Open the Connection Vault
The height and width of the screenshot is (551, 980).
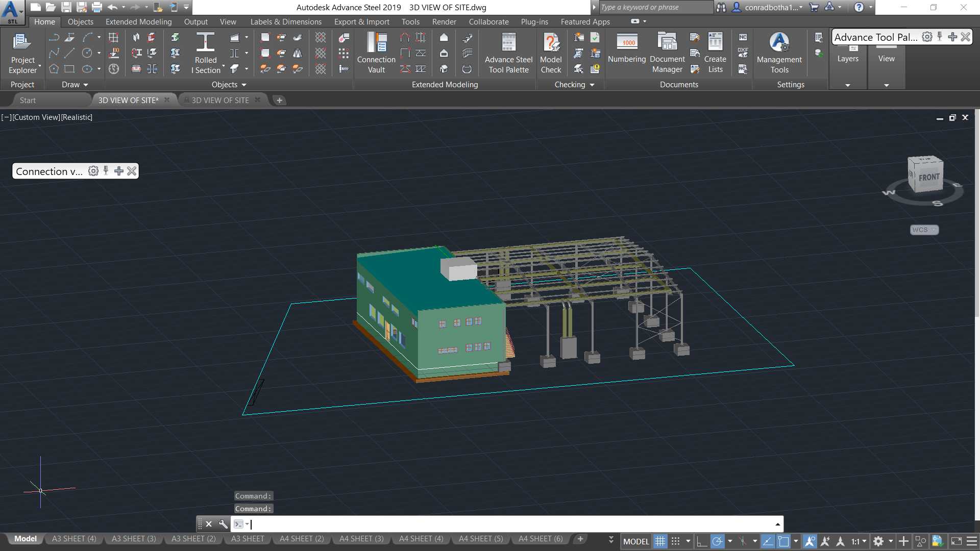click(376, 54)
